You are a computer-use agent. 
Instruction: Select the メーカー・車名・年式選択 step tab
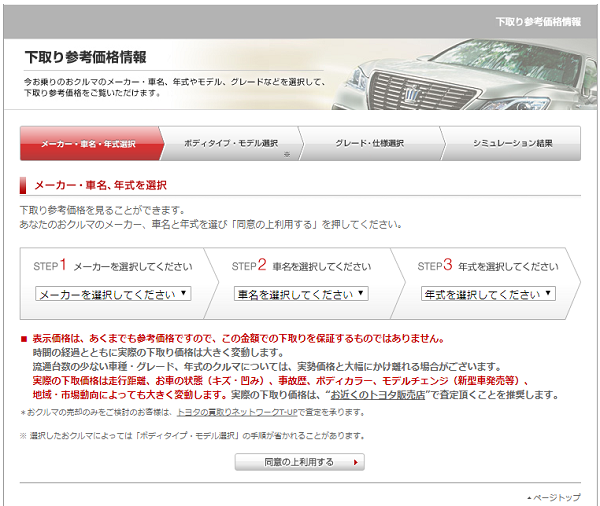click(x=88, y=144)
